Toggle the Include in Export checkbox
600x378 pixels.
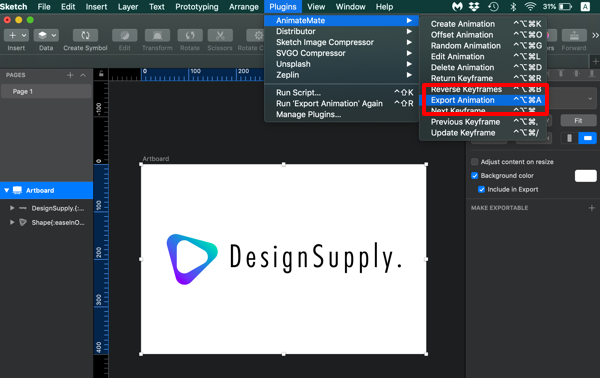point(481,189)
